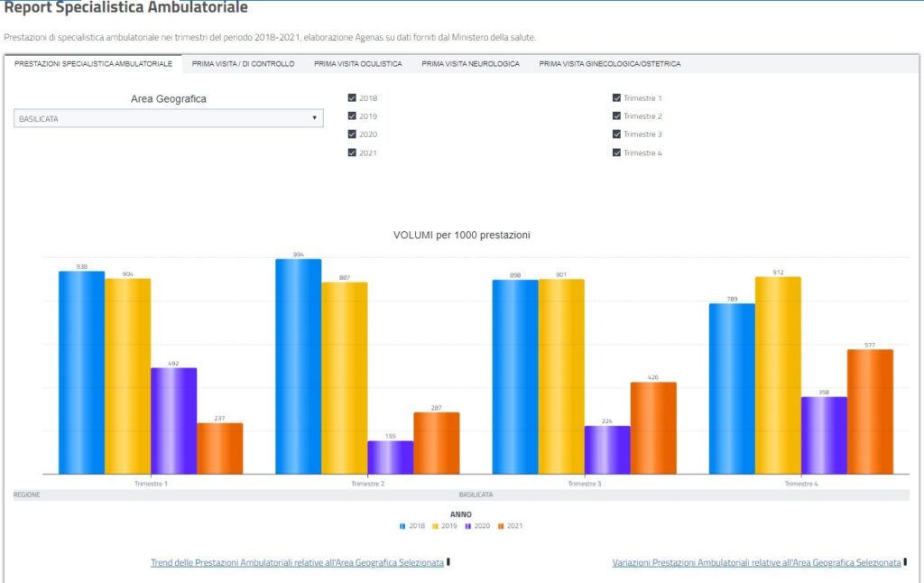Select the 2020 bar in Trimestre 1 (492)
Screen dimensions: 924x583
click(x=174, y=421)
